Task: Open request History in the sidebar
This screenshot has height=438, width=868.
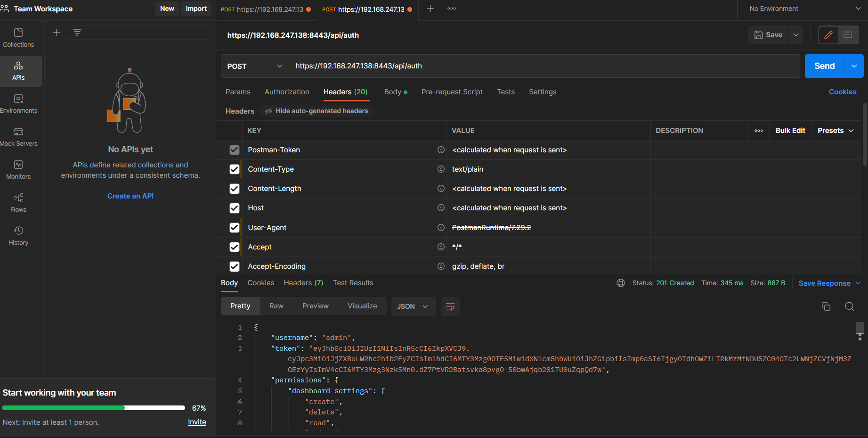Action: (x=18, y=236)
